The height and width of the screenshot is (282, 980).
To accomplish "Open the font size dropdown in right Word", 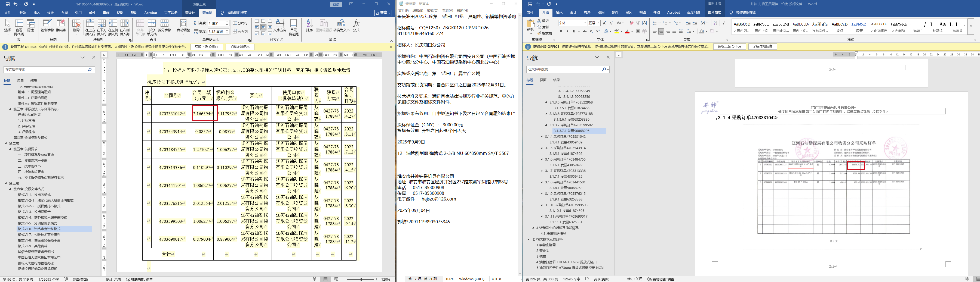I will pyautogui.click(x=598, y=23).
